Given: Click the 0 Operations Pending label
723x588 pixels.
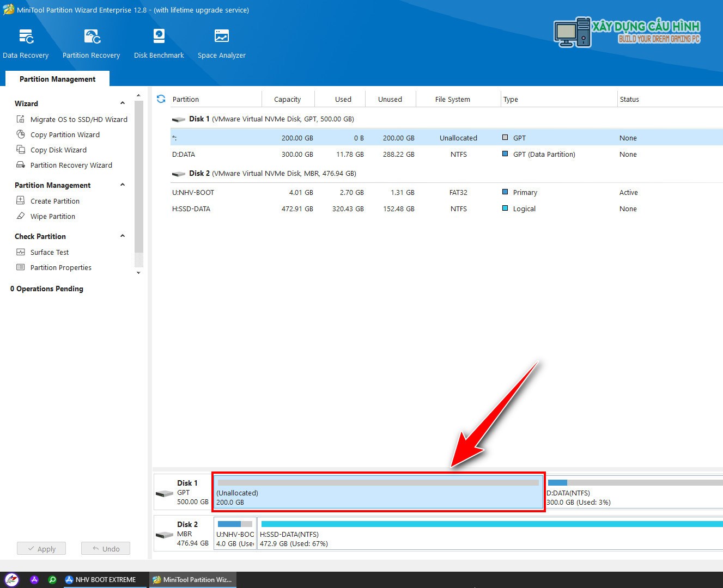Looking at the screenshot, I should [47, 289].
